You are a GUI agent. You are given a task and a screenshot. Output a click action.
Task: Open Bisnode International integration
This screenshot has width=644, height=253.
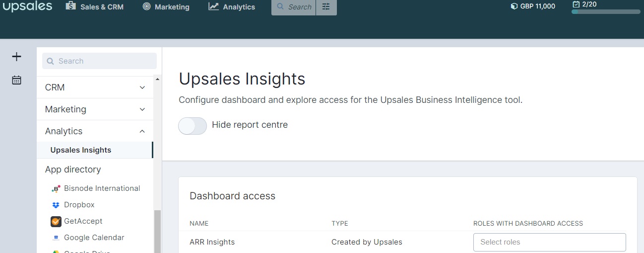[x=95, y=188]
